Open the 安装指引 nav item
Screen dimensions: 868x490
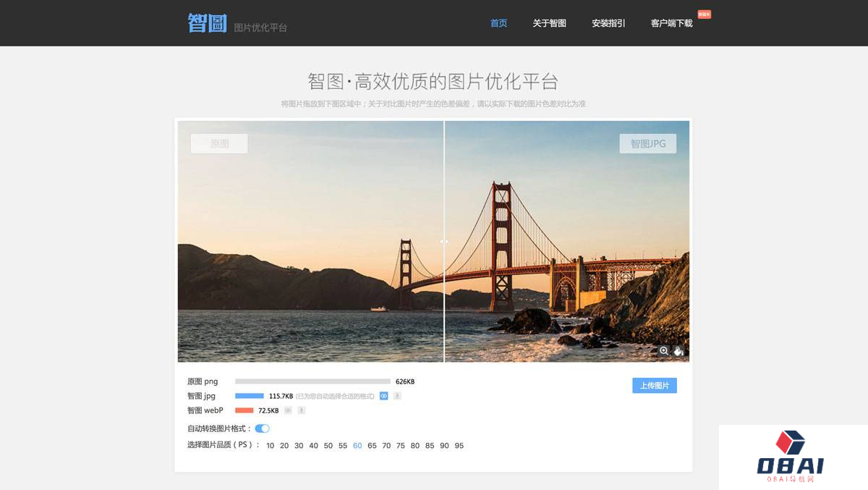coord(608,23)
